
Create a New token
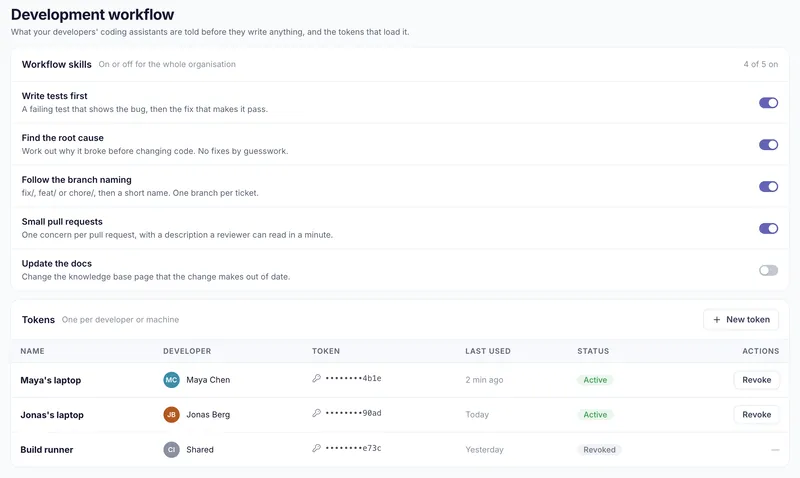click(x=741, y=319)
